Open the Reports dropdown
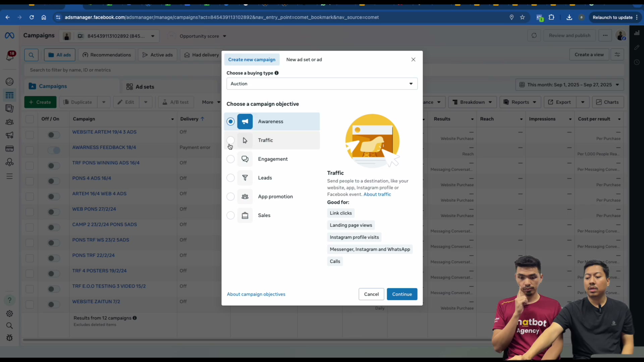The image size is (644, 362). point(520,102)
